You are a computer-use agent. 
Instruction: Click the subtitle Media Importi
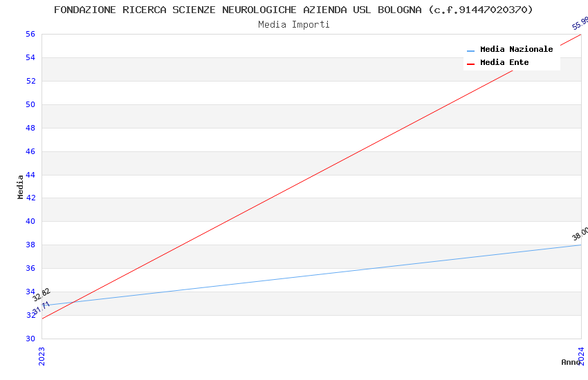(293, 25)
